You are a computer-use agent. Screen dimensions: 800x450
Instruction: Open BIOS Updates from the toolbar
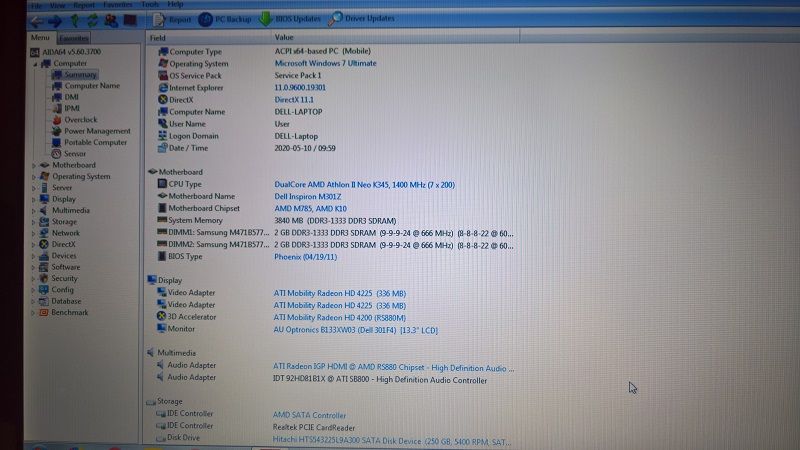pos(289,19)
